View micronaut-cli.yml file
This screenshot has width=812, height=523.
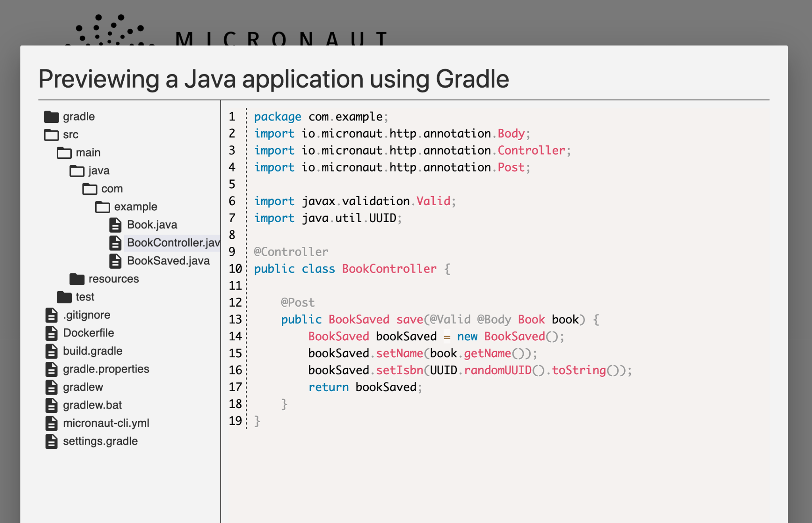coord(106,423)
